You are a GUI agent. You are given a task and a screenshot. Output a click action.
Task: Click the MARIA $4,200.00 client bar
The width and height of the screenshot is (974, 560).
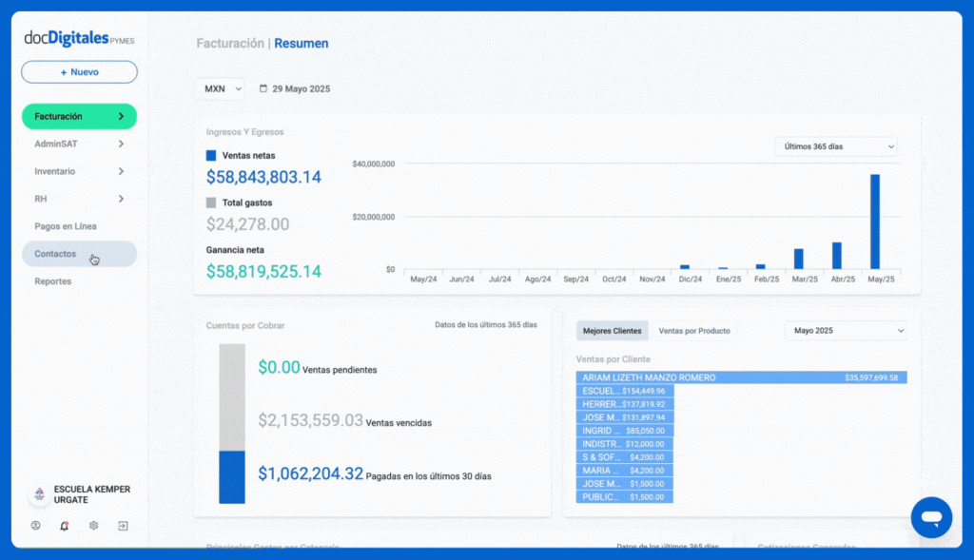click(x=625, y=471)
